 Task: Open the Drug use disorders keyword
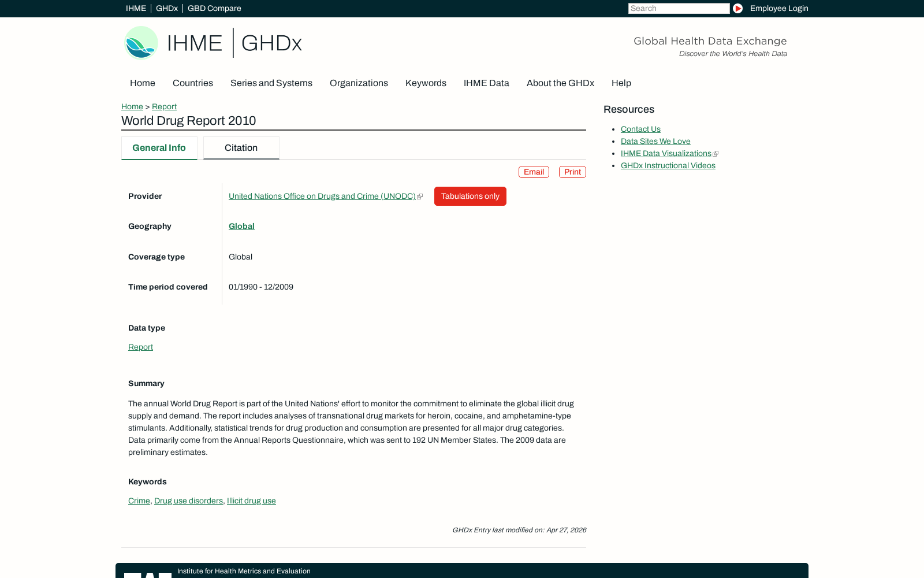[x=188, y=501]
